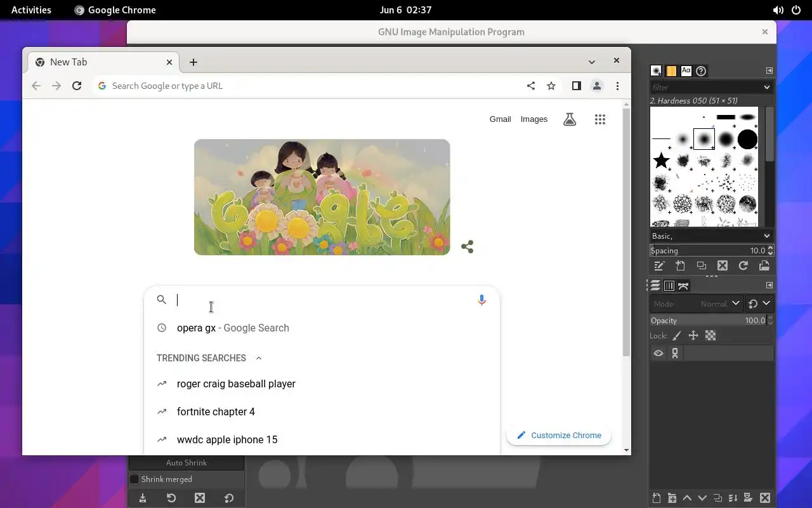Switch to the Layers tab in GIMP
This screenshot has width=812, height=508.
click(655, 286)
